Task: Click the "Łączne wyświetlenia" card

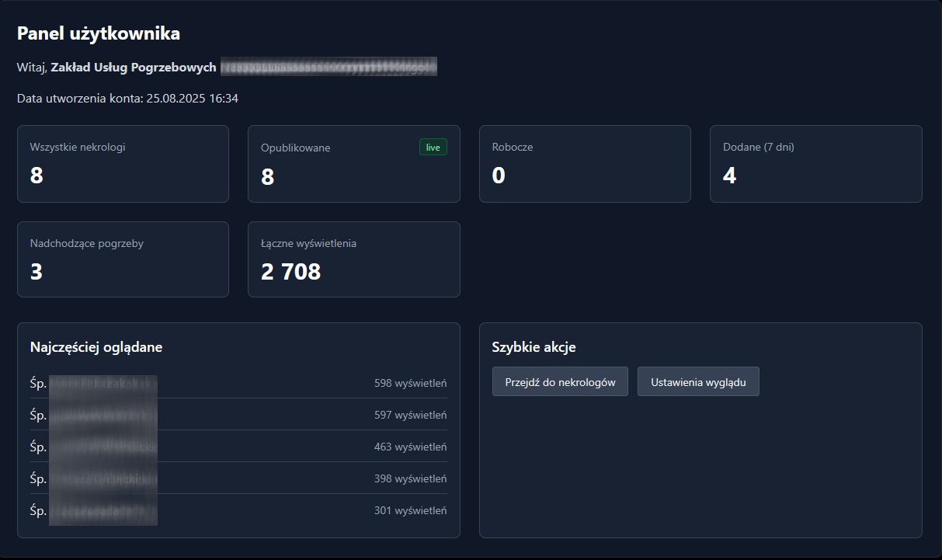Action: coord(353,259)
